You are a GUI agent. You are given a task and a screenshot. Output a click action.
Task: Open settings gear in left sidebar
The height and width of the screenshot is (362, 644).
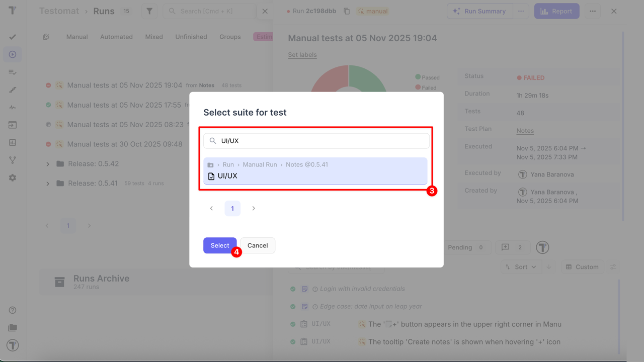pyautogui.click(x=13, y=178)
